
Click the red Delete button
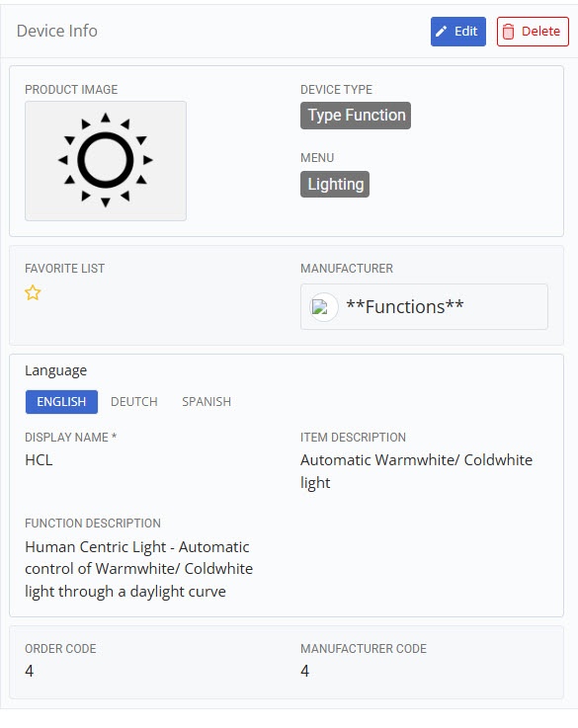click(x=533, y=32)
